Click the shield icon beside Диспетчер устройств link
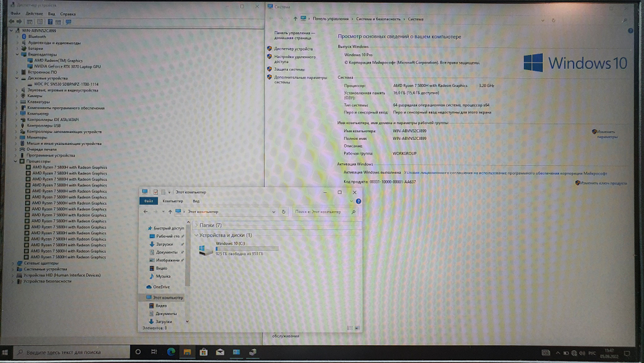 [269, 48]
